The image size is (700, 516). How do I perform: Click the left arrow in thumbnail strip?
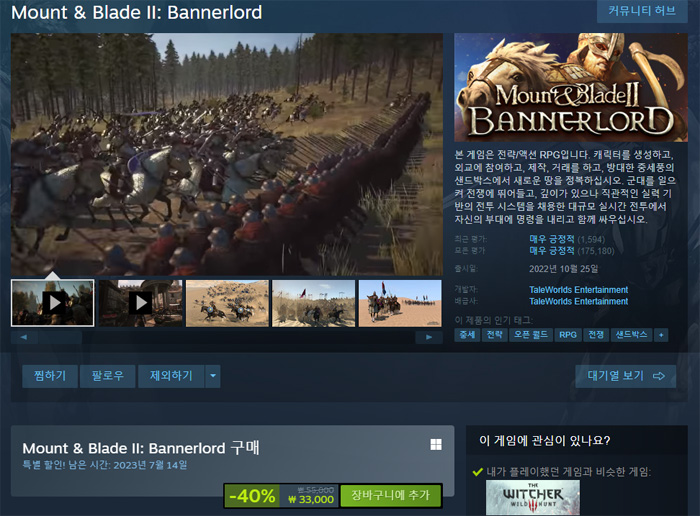point(24,337)
